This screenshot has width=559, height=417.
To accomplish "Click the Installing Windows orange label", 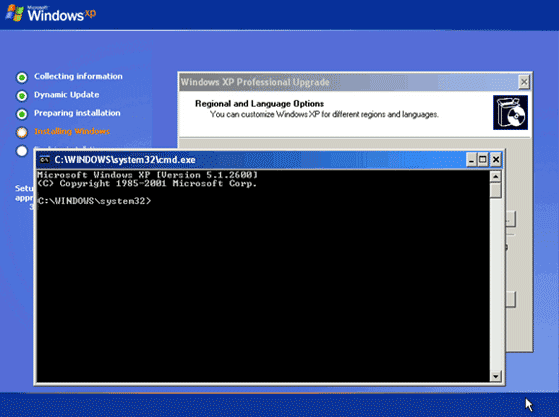I will click(x=72, y=132).
